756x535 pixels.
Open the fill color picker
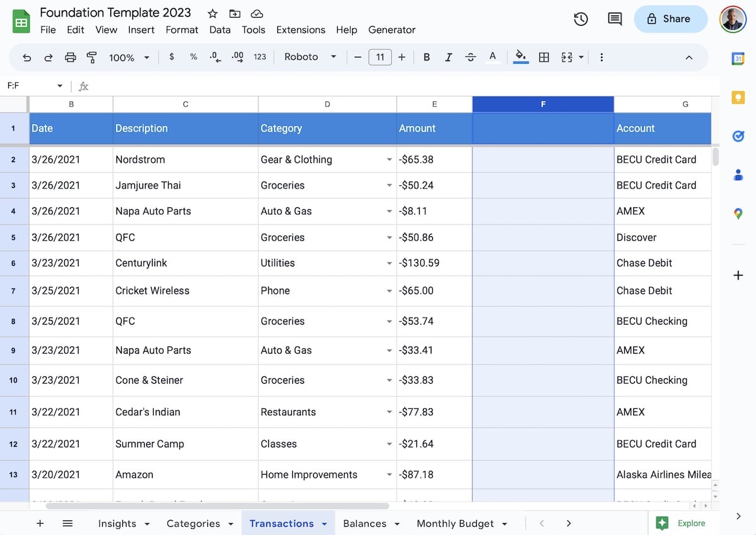(x=520, y=57)
